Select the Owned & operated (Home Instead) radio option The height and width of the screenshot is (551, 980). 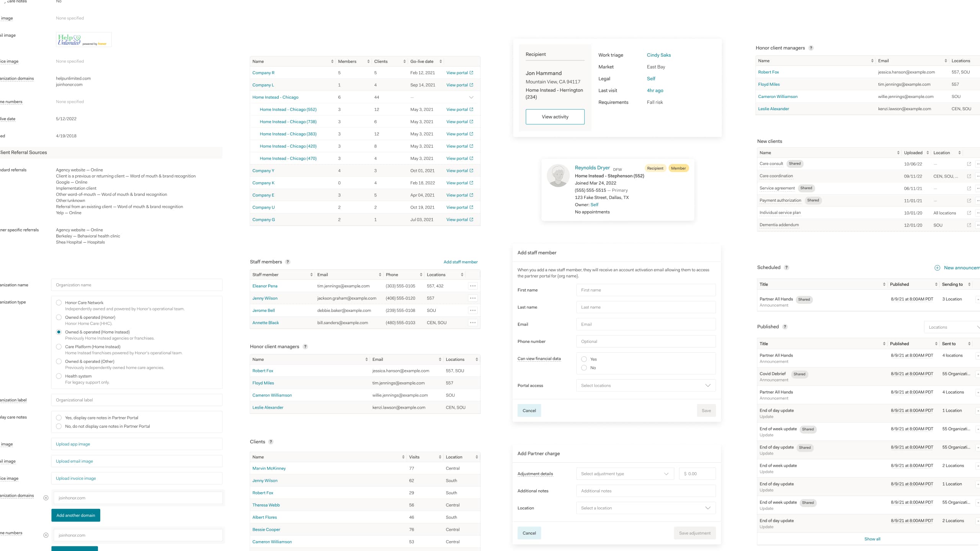point(59,332)
